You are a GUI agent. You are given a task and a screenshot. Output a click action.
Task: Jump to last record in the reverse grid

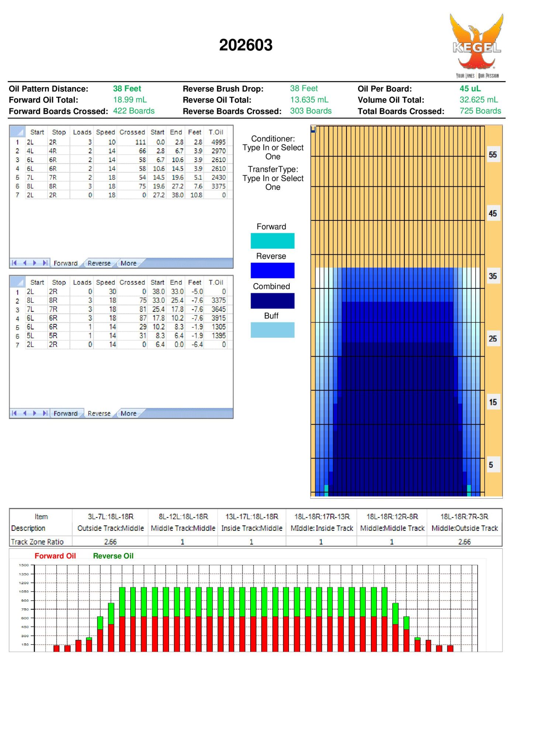45,413
